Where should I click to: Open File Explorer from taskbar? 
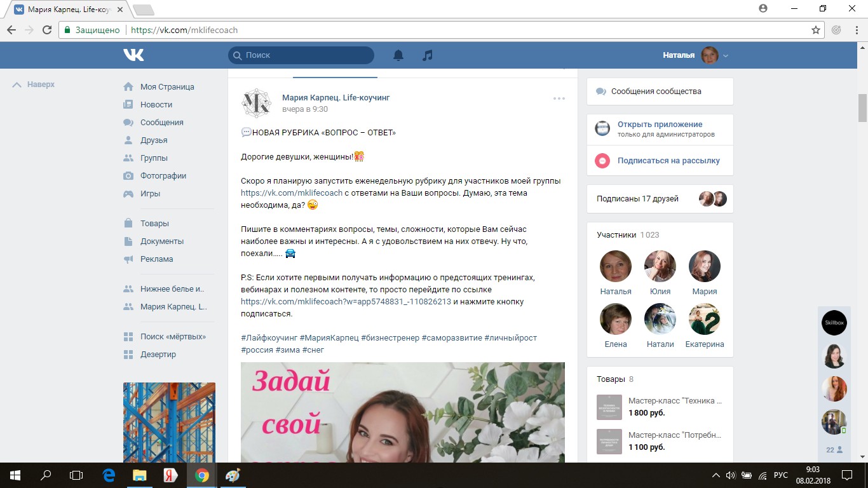click(140, 475)
